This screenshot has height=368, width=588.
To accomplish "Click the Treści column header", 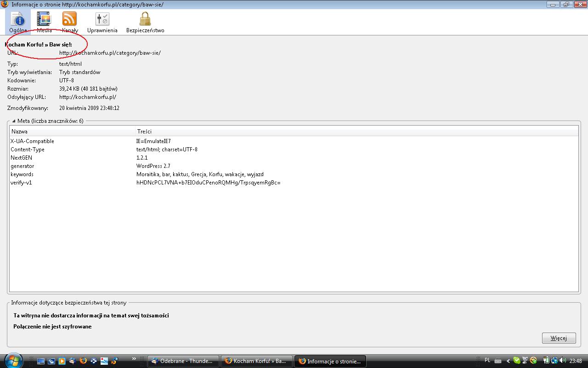I will click(356, 131).
